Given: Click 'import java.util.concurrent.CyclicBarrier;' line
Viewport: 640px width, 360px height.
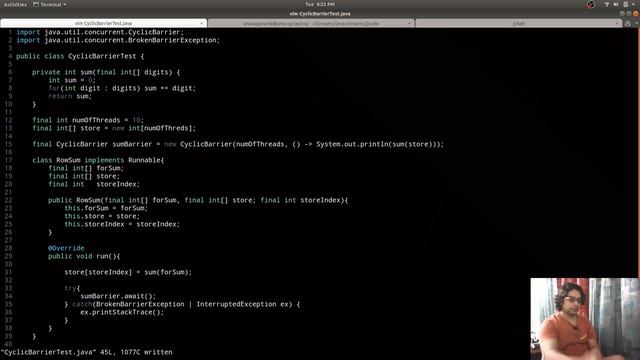Looking at the screenshot, I should pyautogui.click(x=100, y=32).
